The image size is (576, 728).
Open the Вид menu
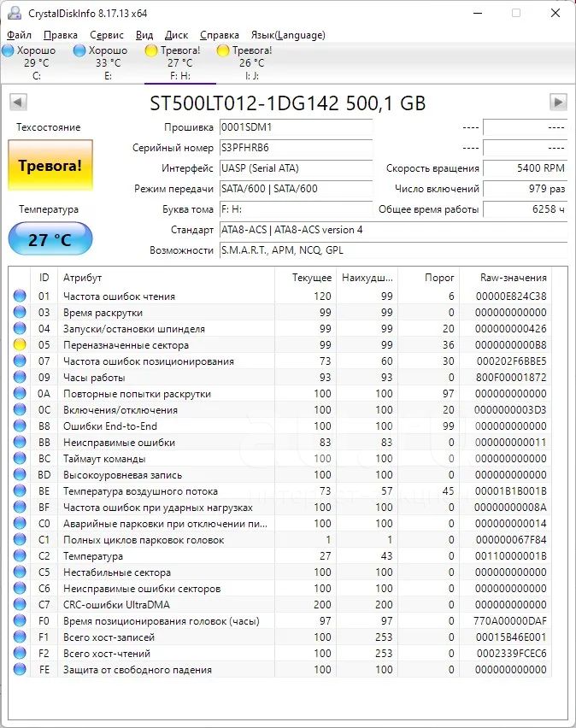[144, 35]
